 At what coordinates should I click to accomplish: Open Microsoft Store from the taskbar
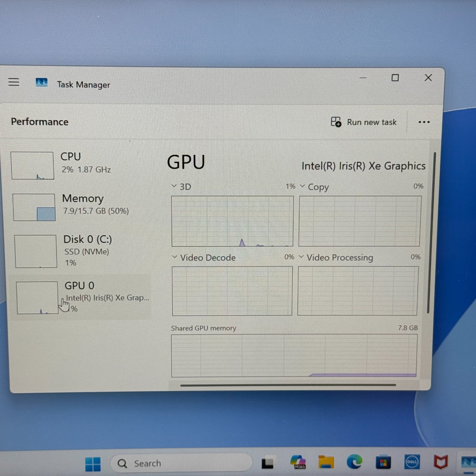tap(383, 462)
